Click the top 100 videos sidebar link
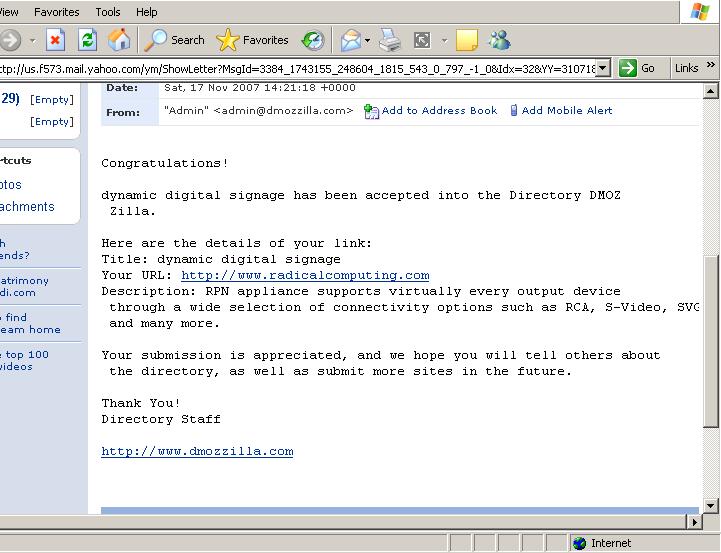Image resolution: width=721 pixels, height=553 pixels. click(24, 360)
